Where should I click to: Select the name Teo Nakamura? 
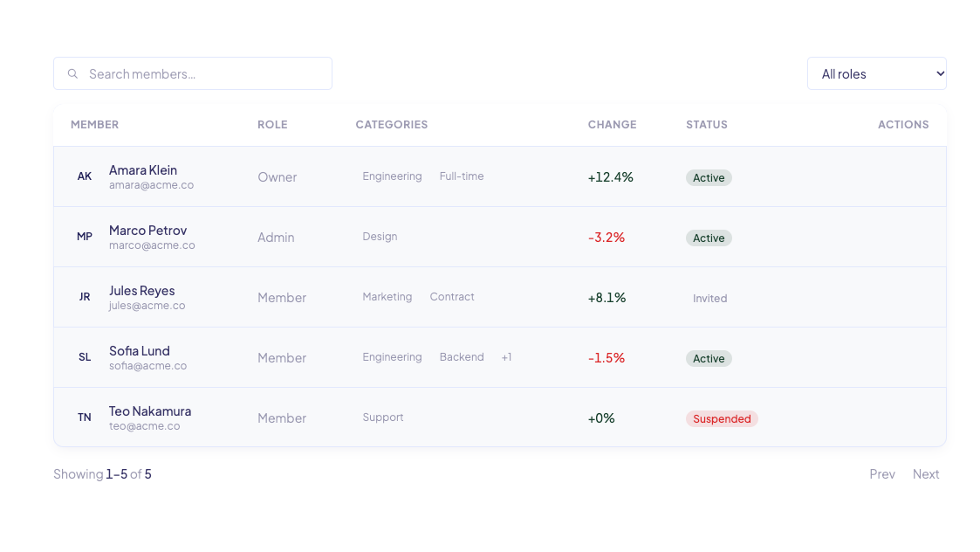point(150,411)
